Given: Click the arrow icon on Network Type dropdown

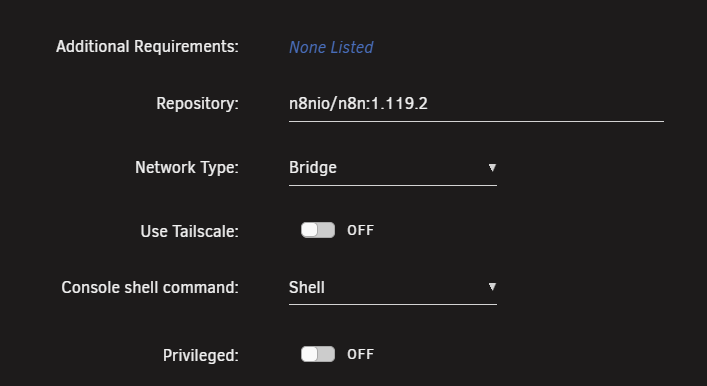Looking at the screenshot, I should (492, 168).
